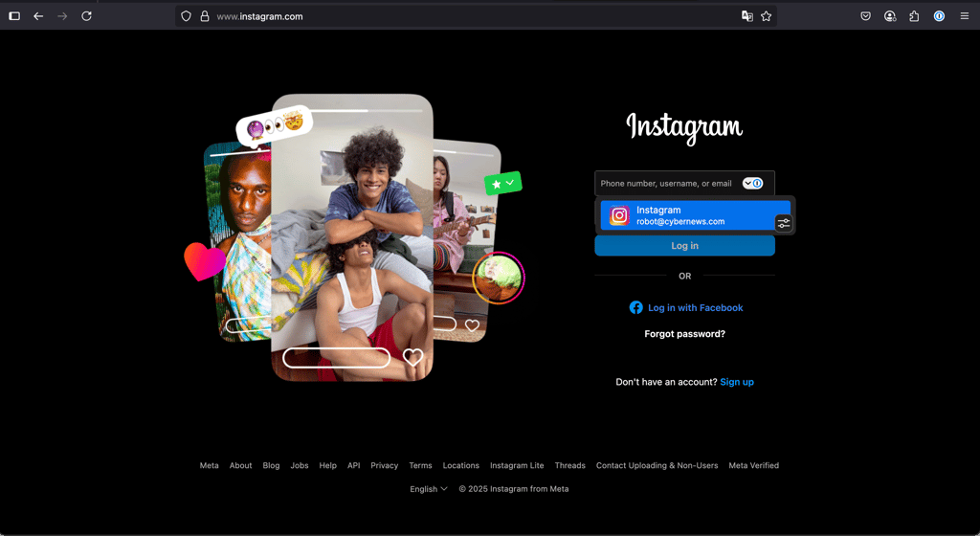Image resolution: width=980 pixels, height=536 pixels.
Task: Follow the Sign up link
Action: tap(737, 382)
